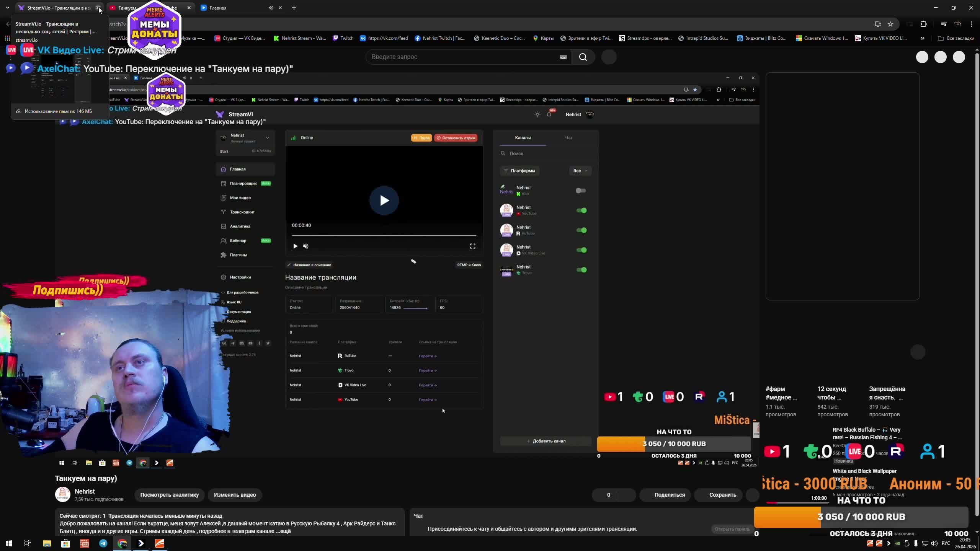This screenshot has height=551, width=980.
Task: Open Telegram on the bottom desktop taskbar
Action: 103,543
